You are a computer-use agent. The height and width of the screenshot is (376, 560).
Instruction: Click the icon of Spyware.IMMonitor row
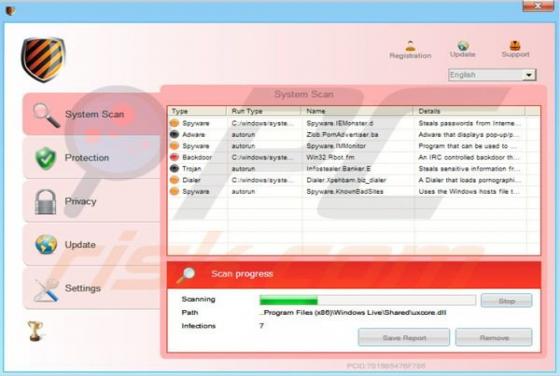point(174,146)
